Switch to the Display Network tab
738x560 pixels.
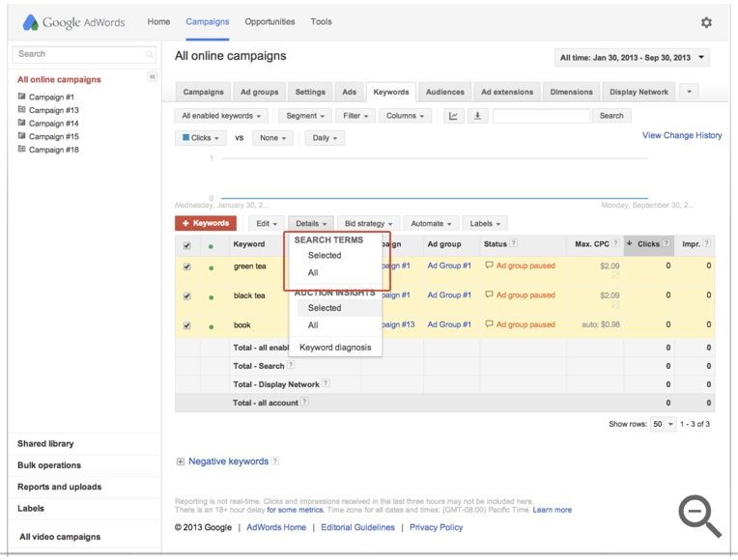[x=639, y=93]
